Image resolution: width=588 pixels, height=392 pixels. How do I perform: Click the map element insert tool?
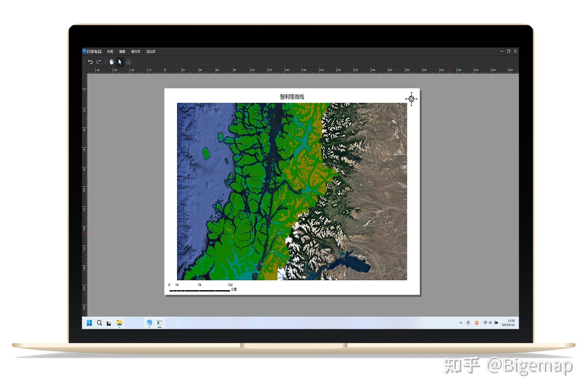click(129, 62)
